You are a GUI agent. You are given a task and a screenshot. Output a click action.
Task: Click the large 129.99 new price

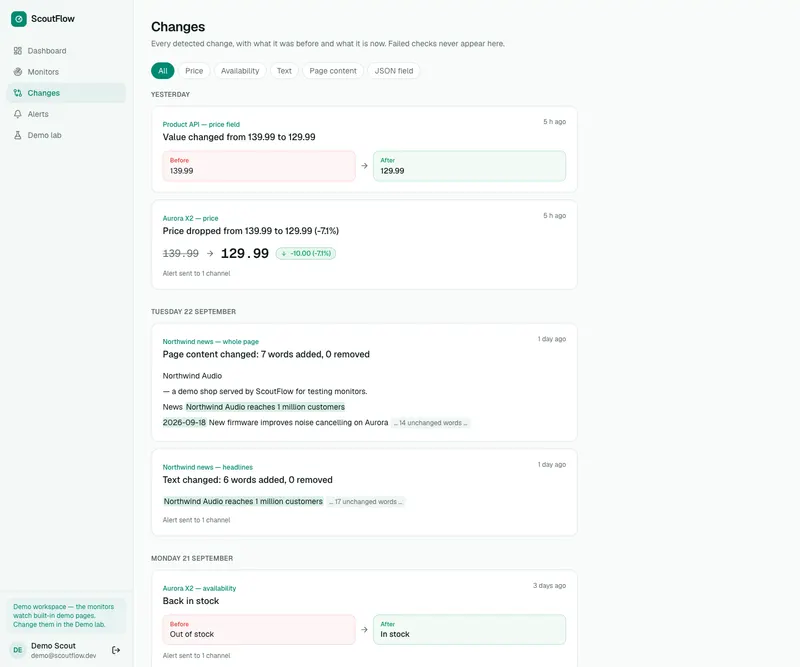pyautogui.click(x=244, y=253)
